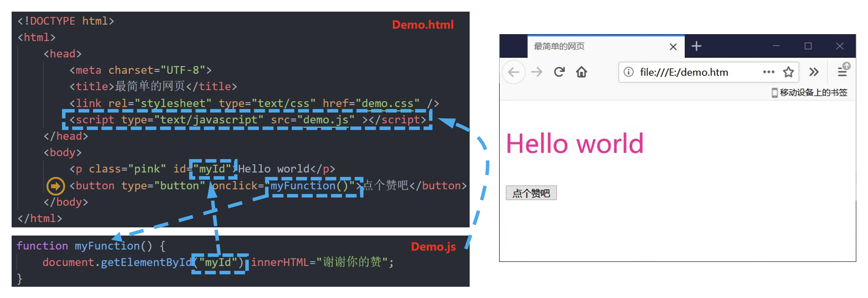868x298 pixels.
Task: Bookmark this page with the star
Action: coord(788,72)
